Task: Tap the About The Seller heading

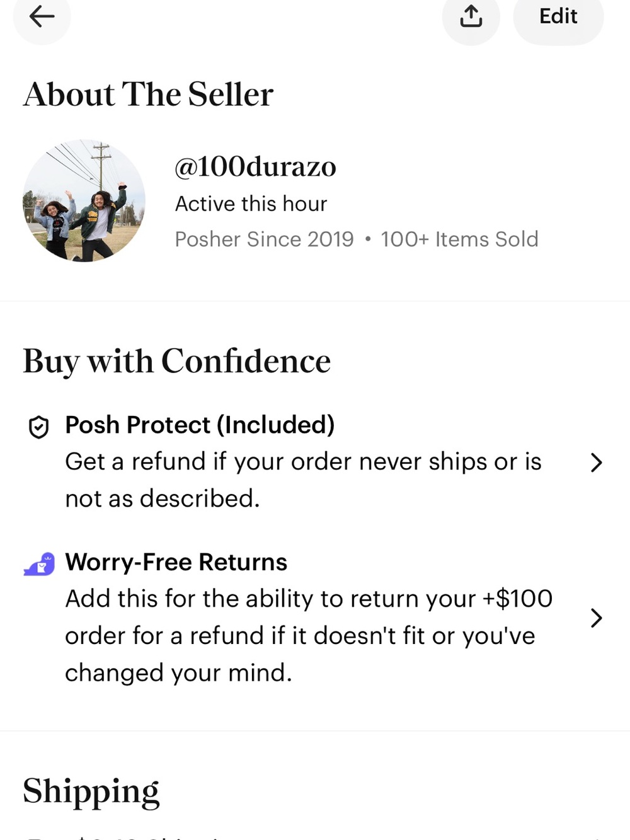Action: pyautogui.click(x=148, y=95)
